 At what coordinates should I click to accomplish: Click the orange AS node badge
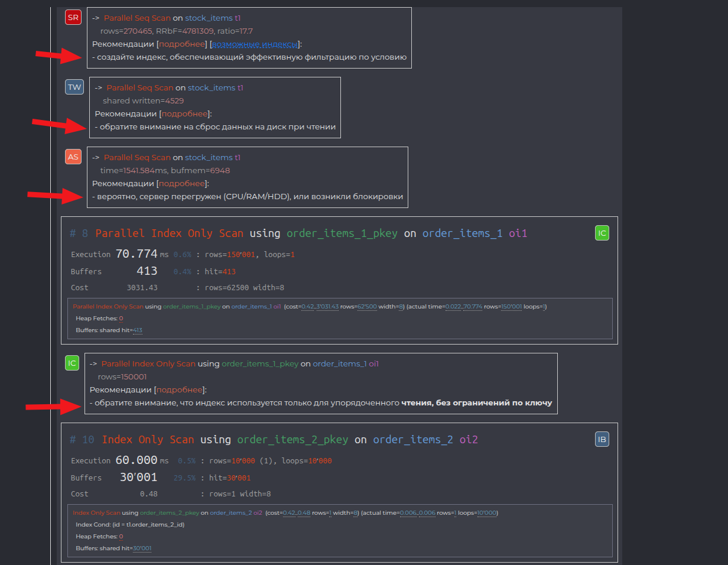(x=73, y=157)
